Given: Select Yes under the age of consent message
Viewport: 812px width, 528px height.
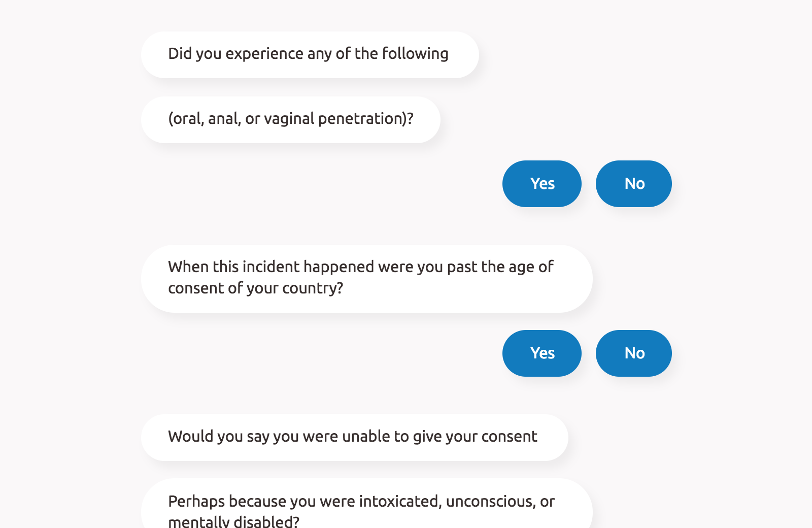Looking at the screenshot, I should [x=542, y=353].
